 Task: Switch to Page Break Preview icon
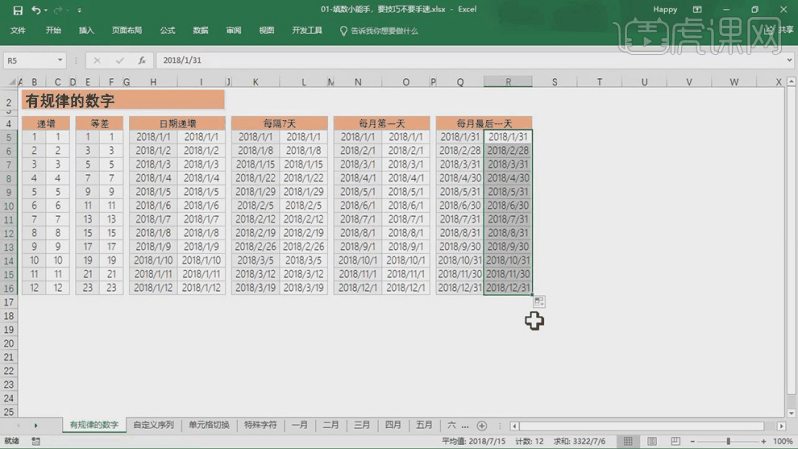tap(675, 441)
